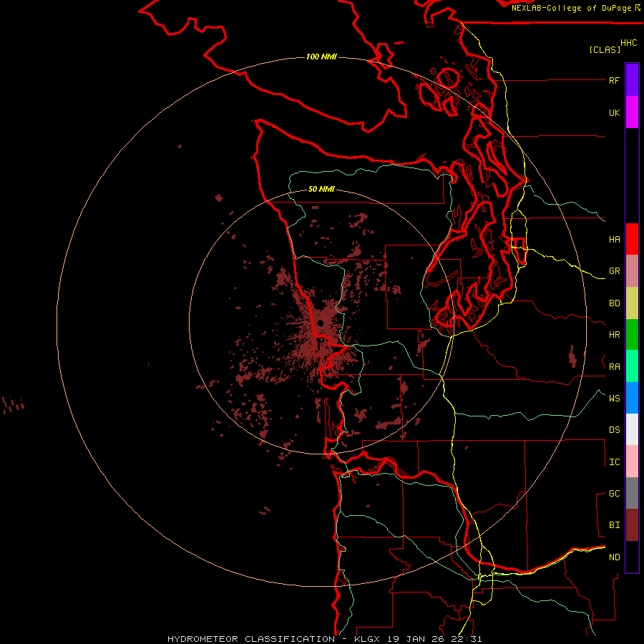Click the WS legend label

click(x=614, y=398)
